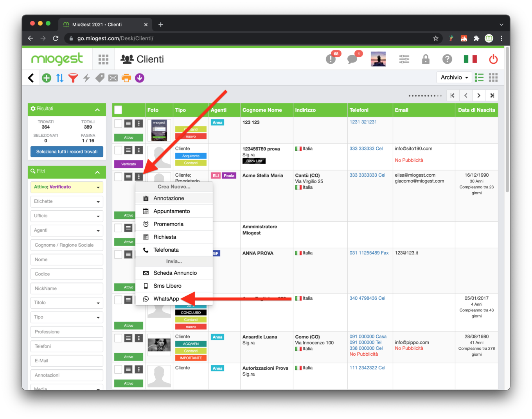
Task: Choose WhatsApp from the menu
Action: [174, 299]
